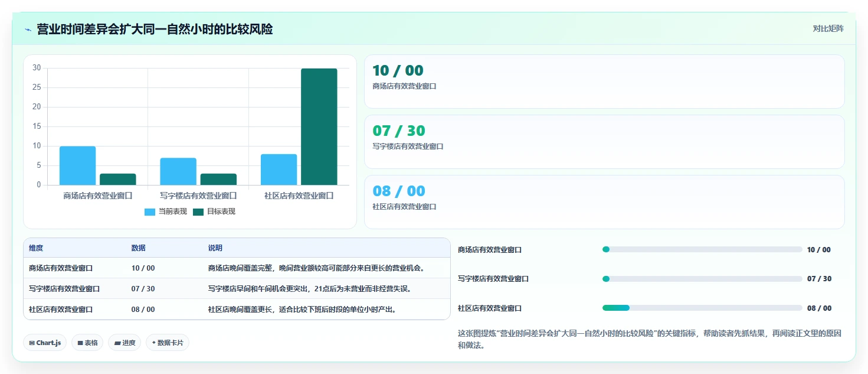
Task: Click table value 07 / 30
Action: [x=143, y=289]
